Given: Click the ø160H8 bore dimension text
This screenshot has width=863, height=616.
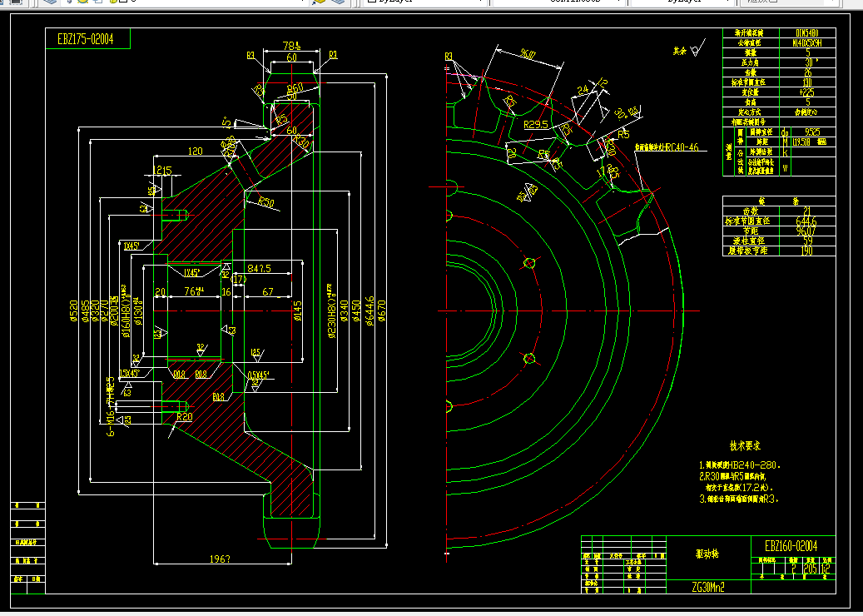Looking at the screenshot, I should (126, 311).
